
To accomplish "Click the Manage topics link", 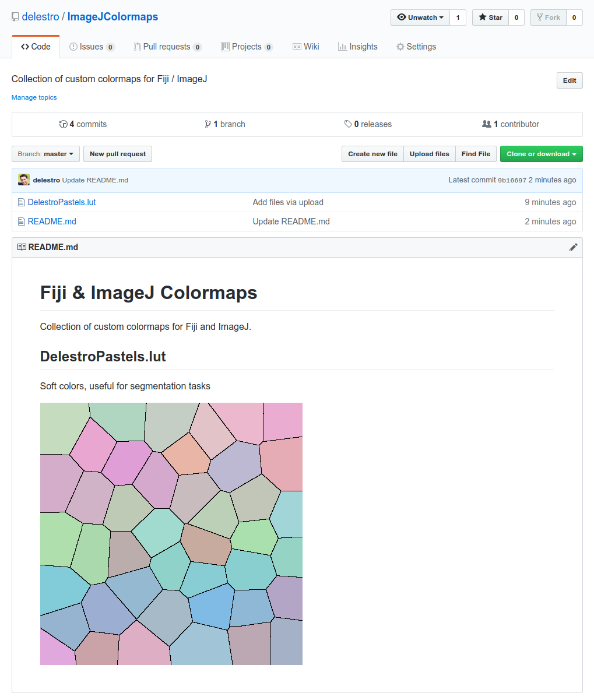I will point(34,97).
